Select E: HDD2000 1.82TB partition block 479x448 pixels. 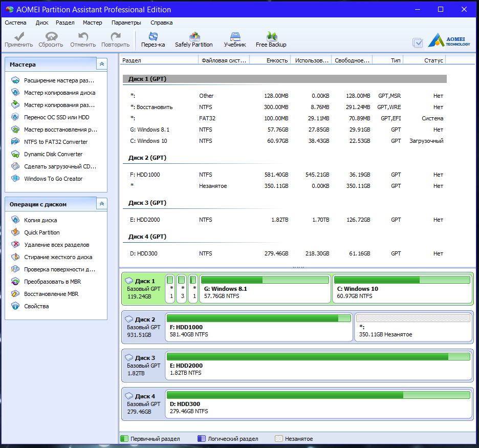point(319,366)
